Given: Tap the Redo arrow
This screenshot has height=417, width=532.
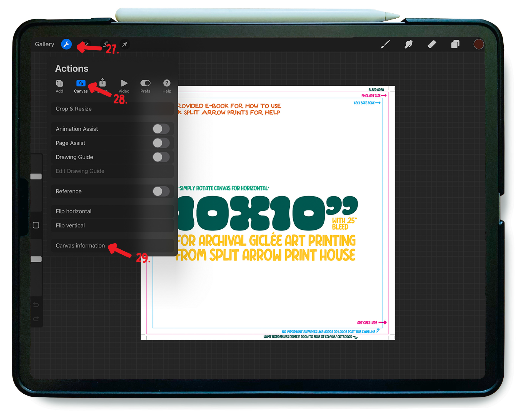Looking at the screenshot, I should pos(36,319).
